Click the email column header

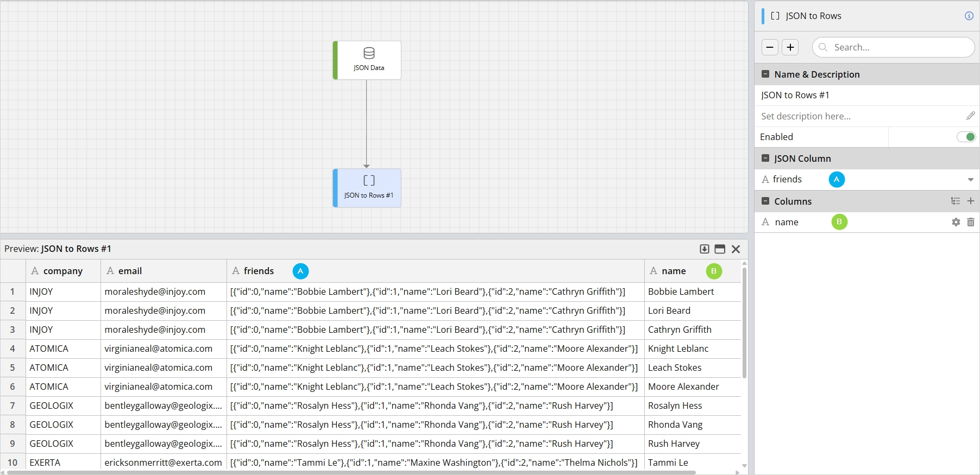(164, 271)
